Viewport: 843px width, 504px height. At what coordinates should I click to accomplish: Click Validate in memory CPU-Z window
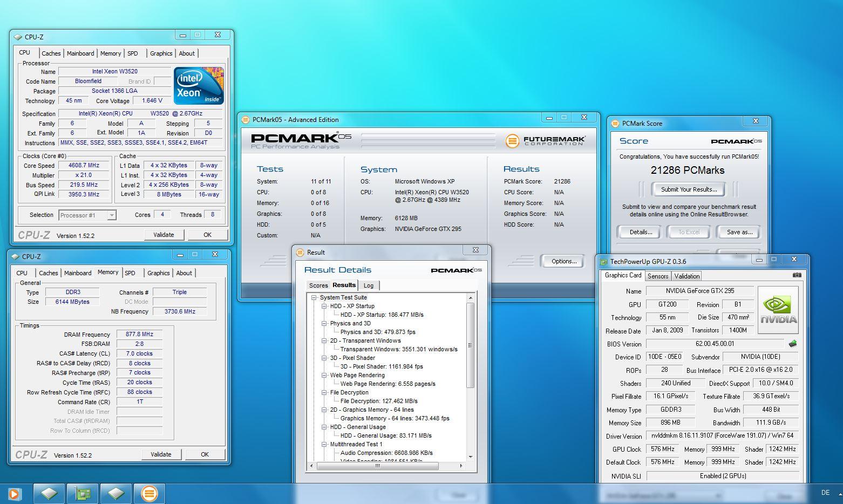coord(161,454)
